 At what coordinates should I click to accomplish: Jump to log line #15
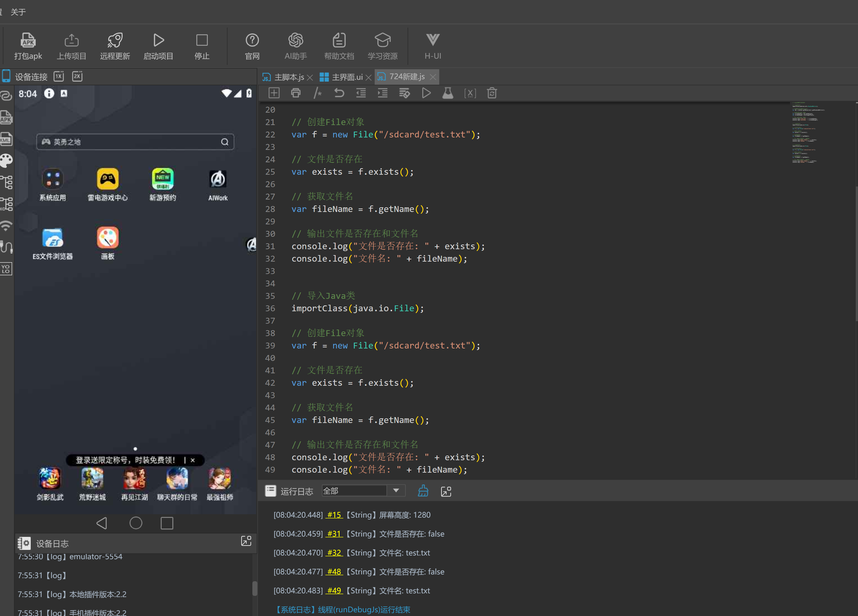click(x=334, y=515)
